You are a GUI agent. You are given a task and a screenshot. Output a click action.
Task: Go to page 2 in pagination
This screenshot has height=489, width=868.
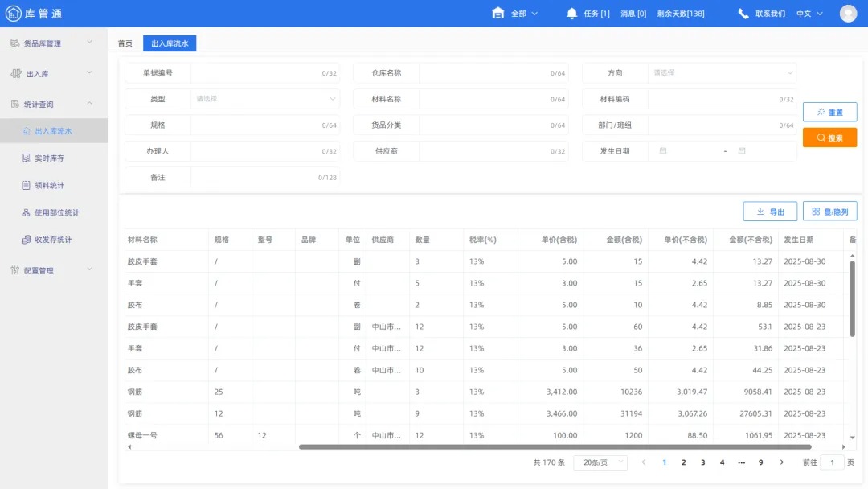coord(683,462)
